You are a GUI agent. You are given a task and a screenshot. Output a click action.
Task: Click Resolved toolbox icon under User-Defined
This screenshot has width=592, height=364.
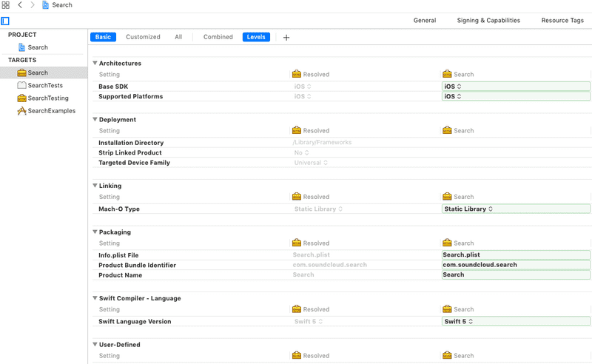(297, 355)
